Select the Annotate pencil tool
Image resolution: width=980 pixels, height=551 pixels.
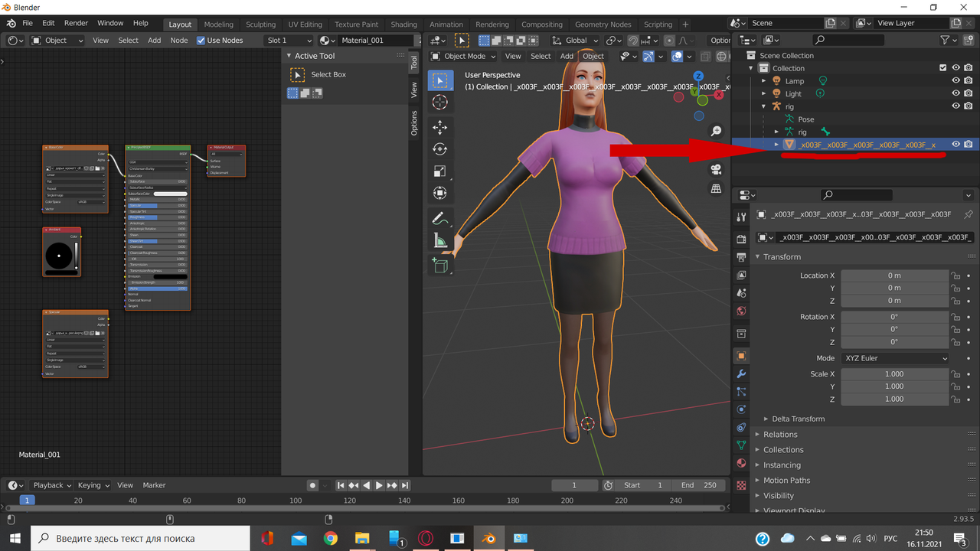point(439,219)
